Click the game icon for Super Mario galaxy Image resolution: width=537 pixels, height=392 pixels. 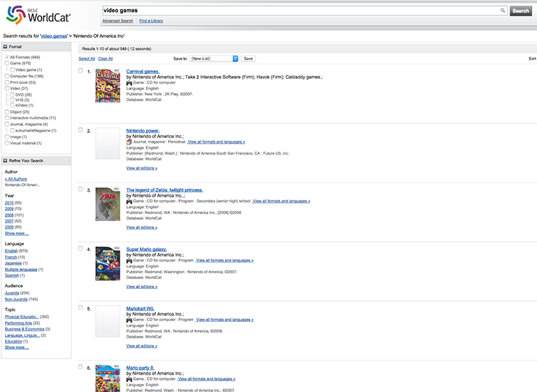coord(129,260)
